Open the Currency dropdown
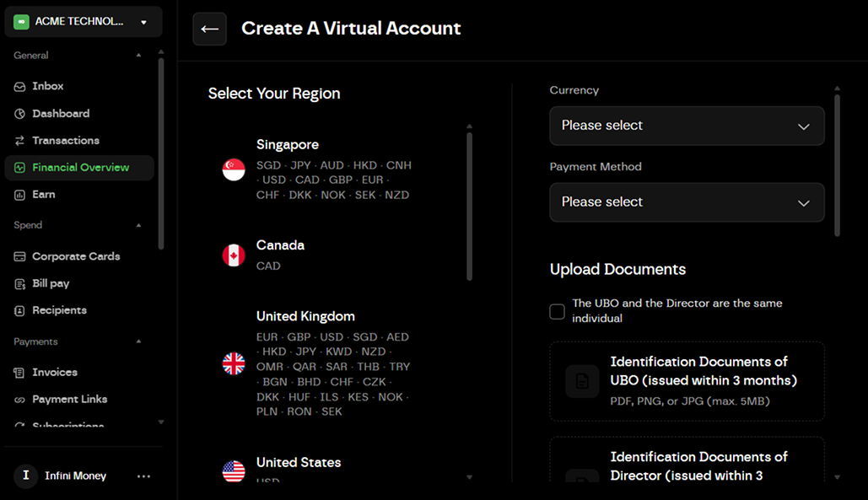Screen dimensions: 868x500 pyautogui.click(x=686, y=125)
